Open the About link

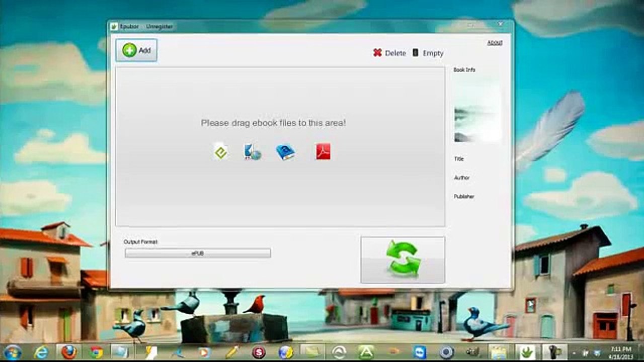[x=495, y=43]
